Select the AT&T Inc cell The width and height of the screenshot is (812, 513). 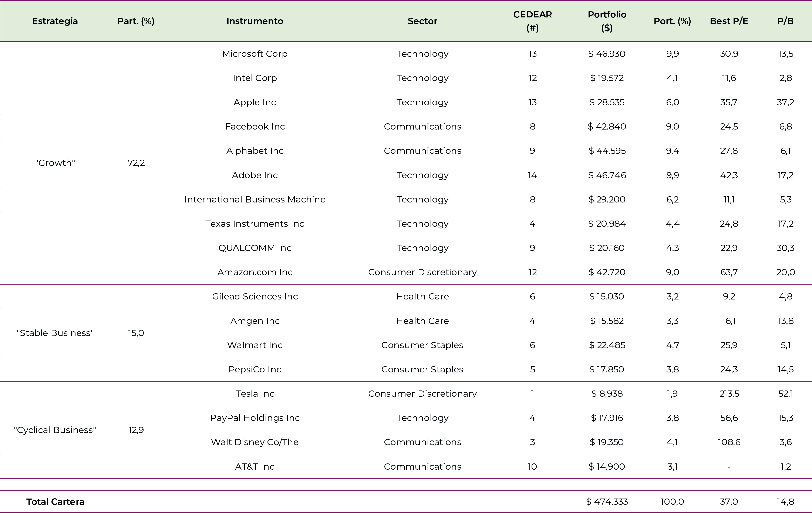coord(255,466)
